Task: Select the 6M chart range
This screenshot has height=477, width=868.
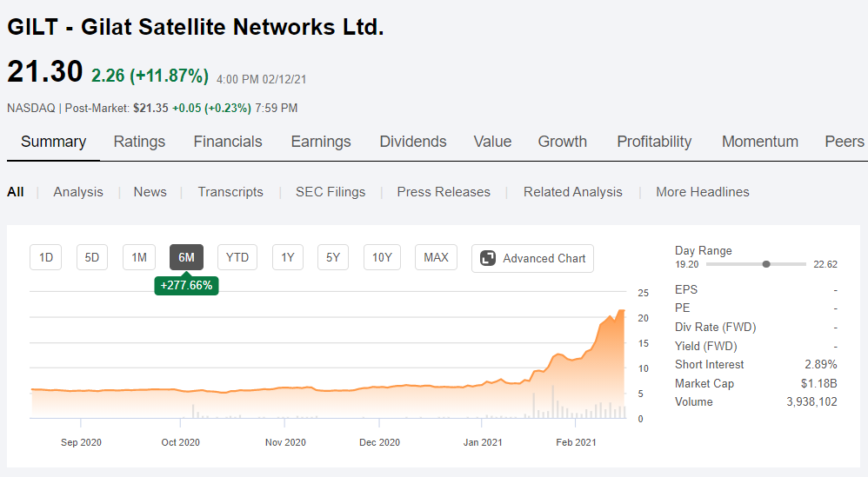Action: point(186,257)
